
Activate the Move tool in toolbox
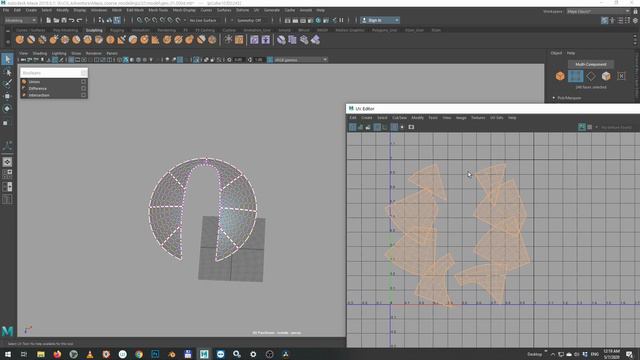(x=7, y=96)
